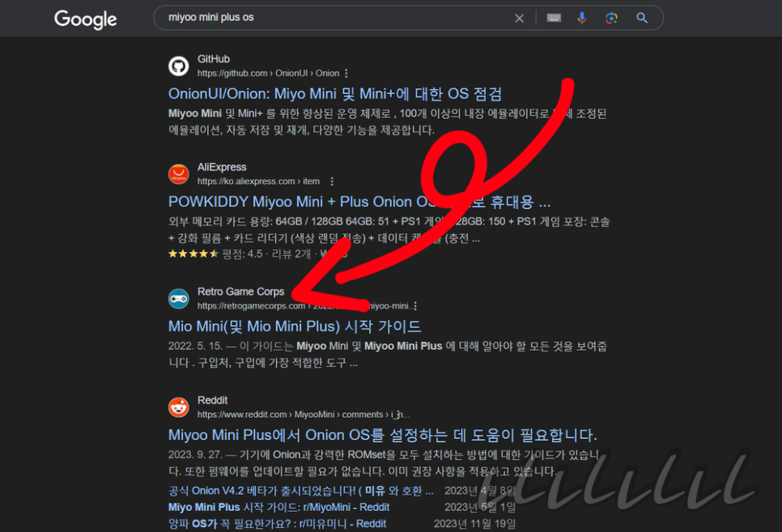Click the GitHub favicon
Viewport: 782px width, 532px height.
pyautogui.click(x=179, y=66)
